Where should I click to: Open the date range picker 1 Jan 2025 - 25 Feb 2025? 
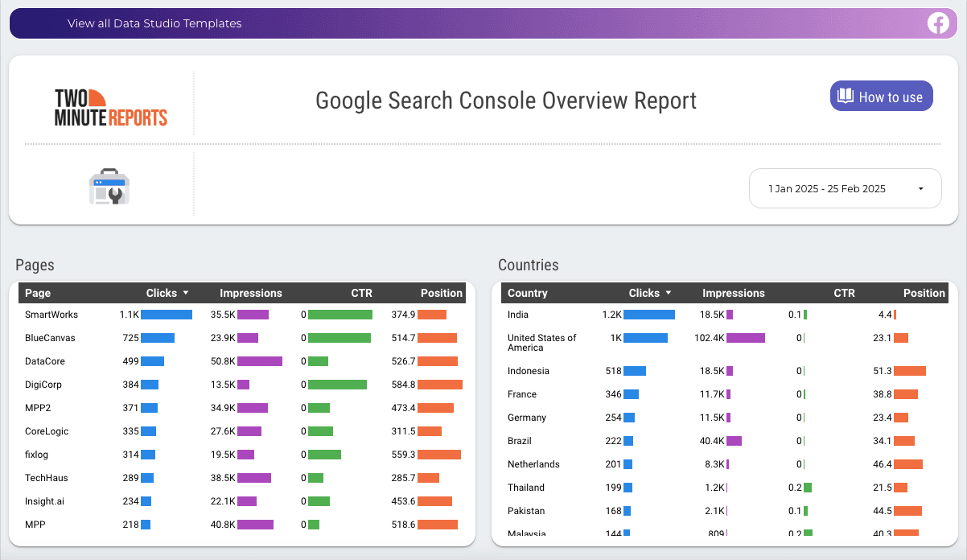(845, 188)
